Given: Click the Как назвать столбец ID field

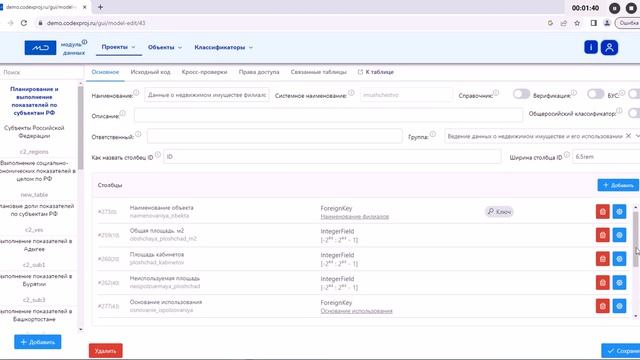Looking at the screenshot, I should click(332, 157).
